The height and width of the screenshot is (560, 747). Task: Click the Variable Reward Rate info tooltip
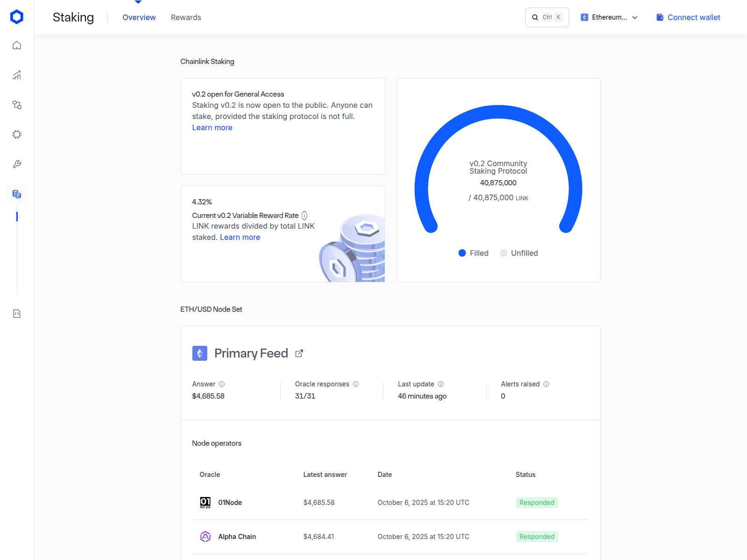click(x=304, y=215)
